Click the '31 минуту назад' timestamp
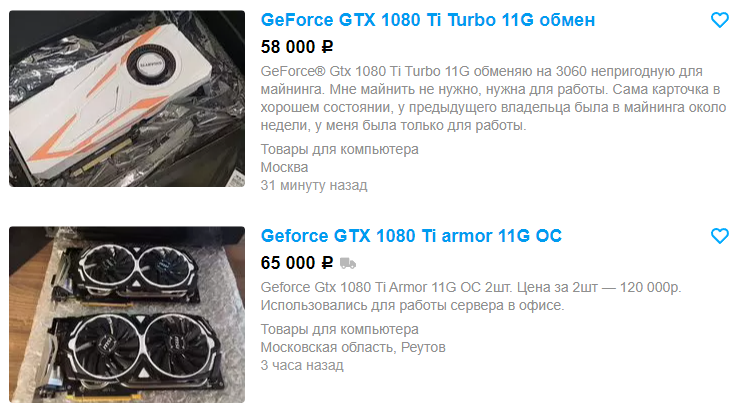Image resolution: width=736 pixels, height=407 pixels. click(314, 185)
